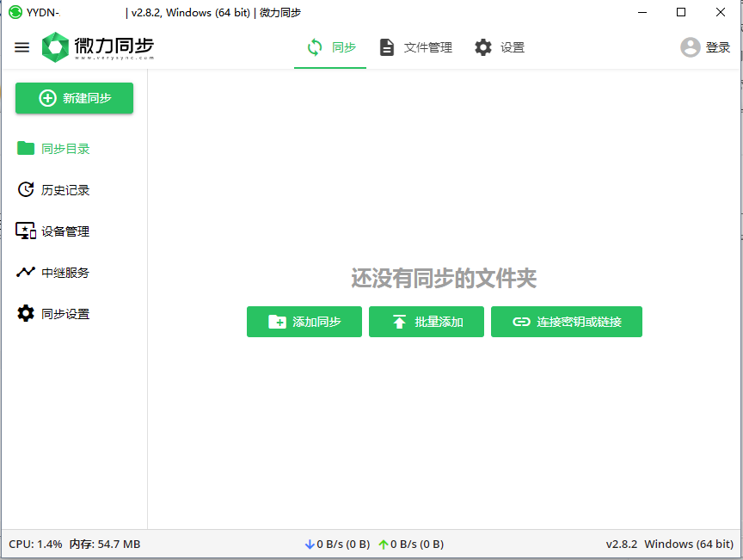This screenshot has height=560, width=743.
Task: Open the 设置 tab
Action: [x=500, y=47]
